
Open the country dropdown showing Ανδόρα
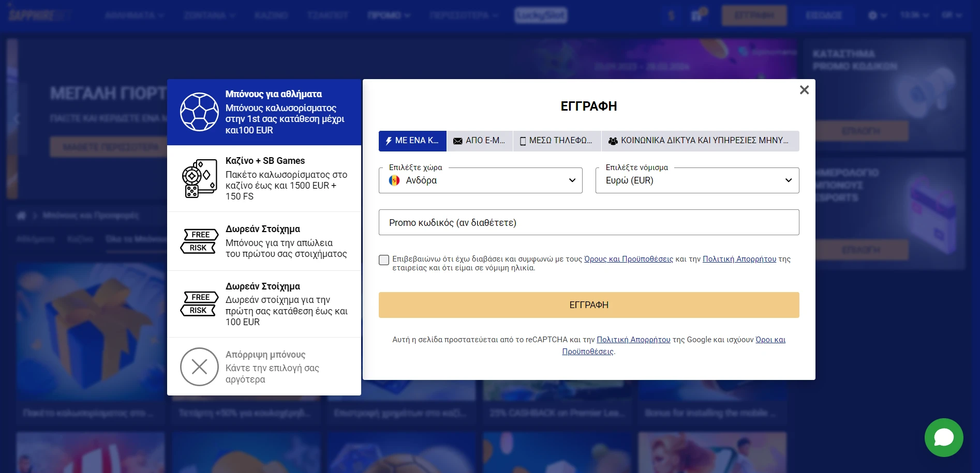pyautogui.click(x=481, y=180)
